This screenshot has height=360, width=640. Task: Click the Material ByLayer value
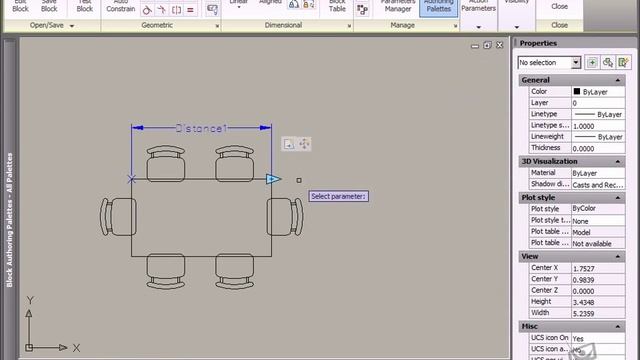point(598,173)
